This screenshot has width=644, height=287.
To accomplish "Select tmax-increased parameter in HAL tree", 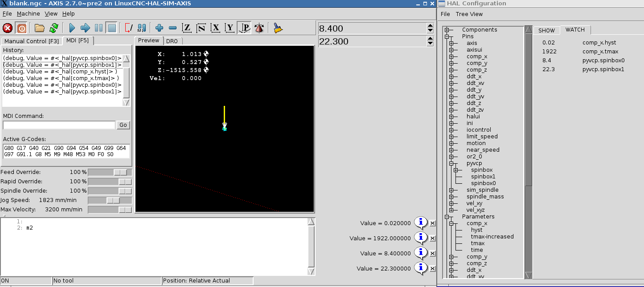I will 492,237.
